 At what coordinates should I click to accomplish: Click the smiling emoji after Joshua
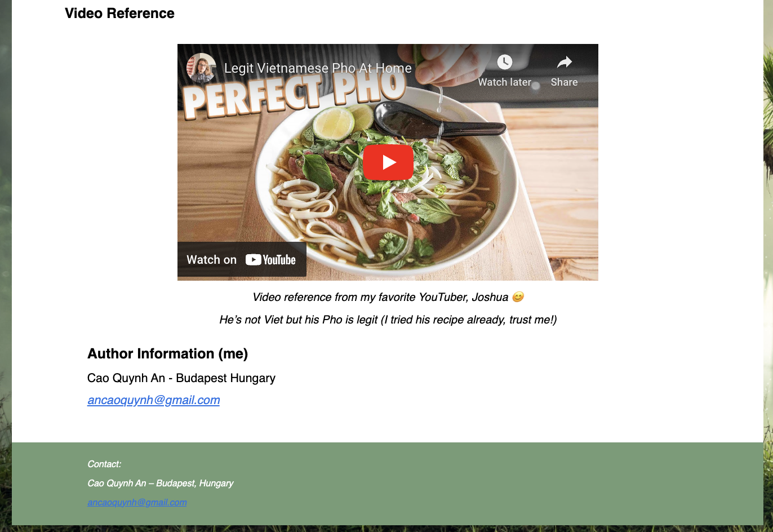coord(518,296)
